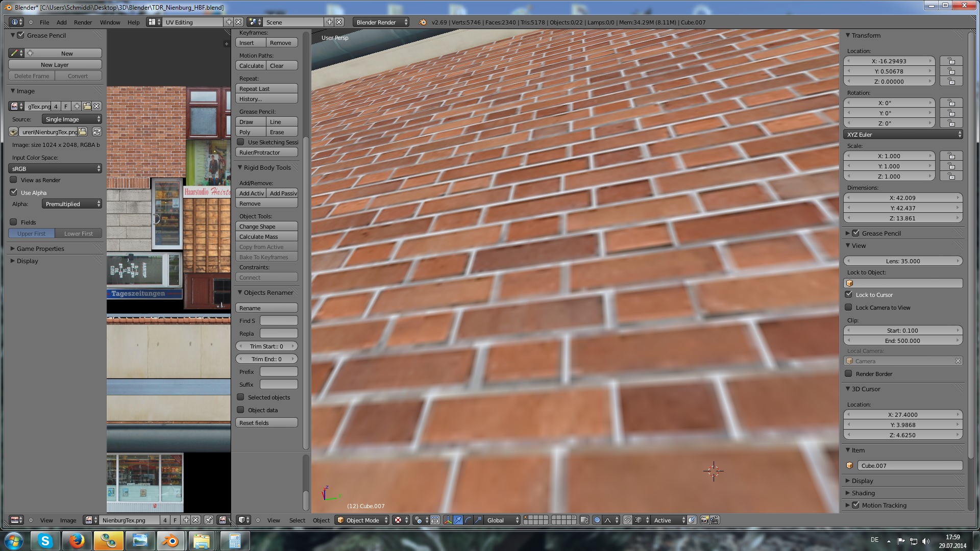980x551 pixels.
Task: Click the OpenGL animation clapper icon
Action: [715, 520]
